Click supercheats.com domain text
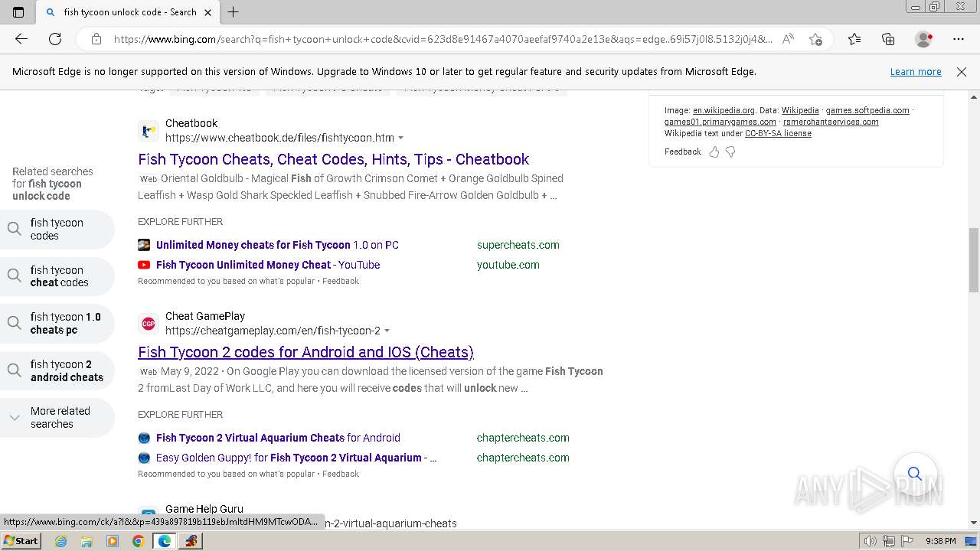Viewport: 980px width, 551px height. tap(518, 245)
